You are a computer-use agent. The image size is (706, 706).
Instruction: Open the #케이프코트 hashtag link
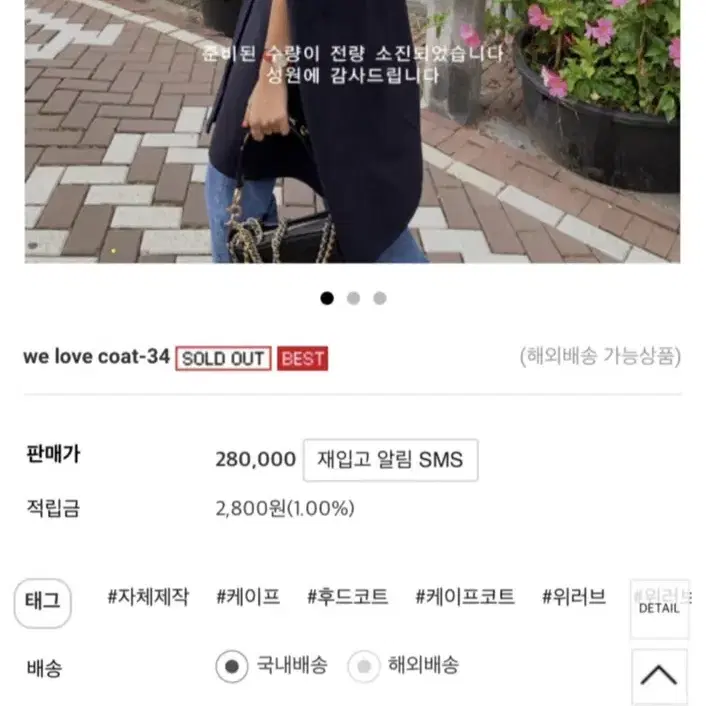pos(465,597)
